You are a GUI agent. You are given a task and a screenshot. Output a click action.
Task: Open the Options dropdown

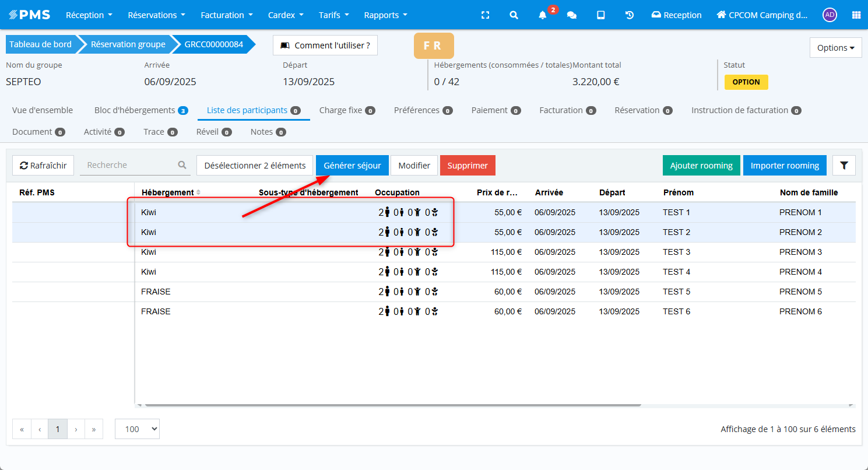[x=835, y=48]
